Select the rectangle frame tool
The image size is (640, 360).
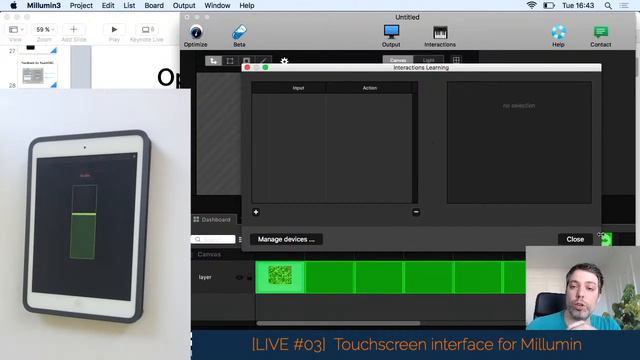[x=230, y=61]
